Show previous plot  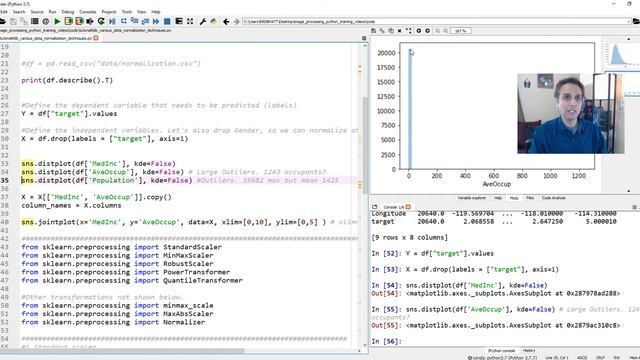[x=418, y=31]
